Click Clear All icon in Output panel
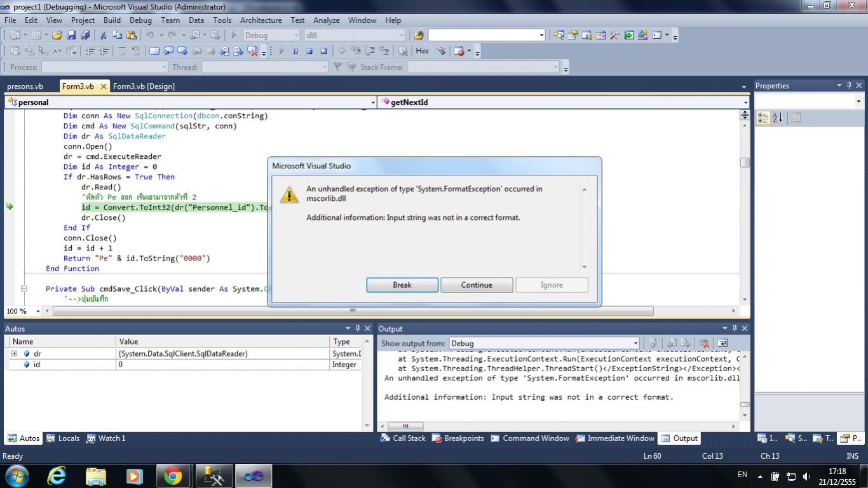868x488 pixels. [704, 343]
